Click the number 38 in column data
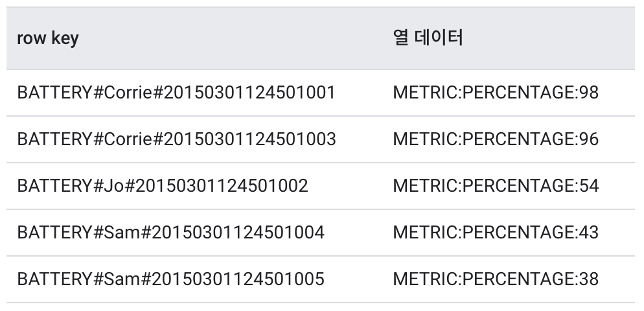This screenshot has width=644, height=311. click(x=589, y=279)
